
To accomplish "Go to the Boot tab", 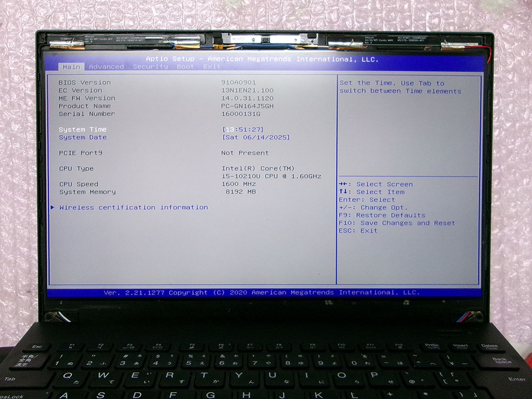I will pyautogui.click(x=185, y=67).
